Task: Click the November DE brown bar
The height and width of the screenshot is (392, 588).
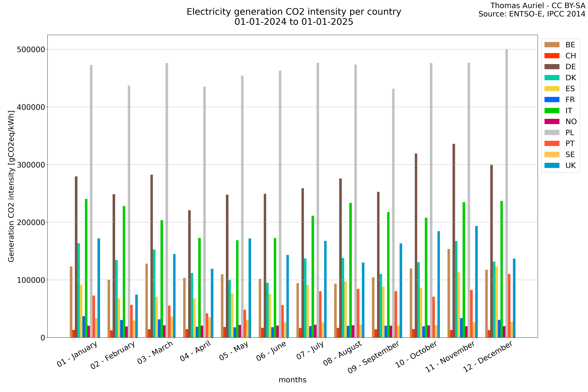Action: point(454,240)
